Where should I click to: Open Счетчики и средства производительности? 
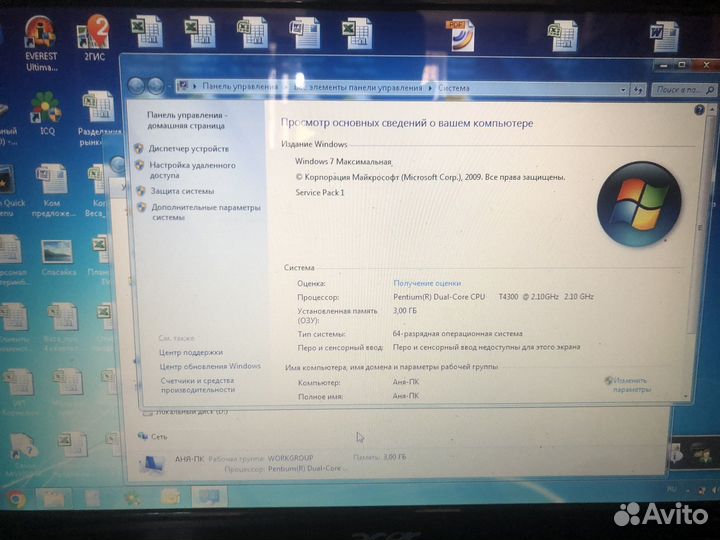[197, 385]
